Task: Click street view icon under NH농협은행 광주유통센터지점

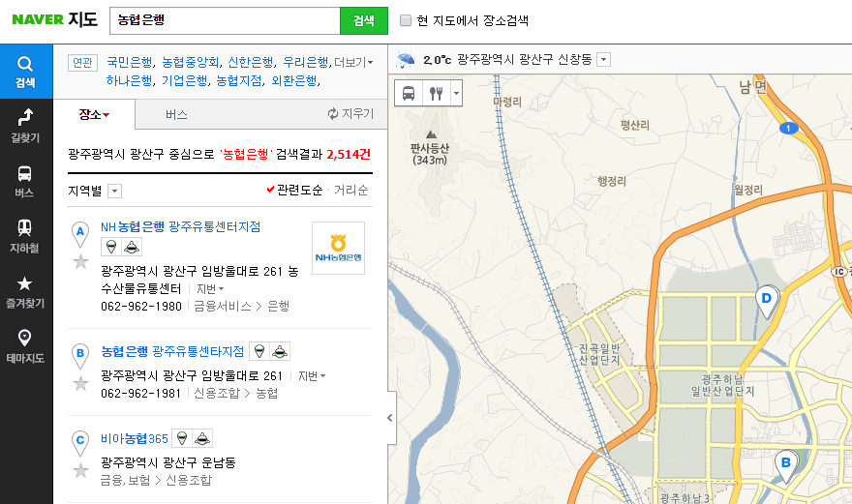Action: [x=132, y=247]
